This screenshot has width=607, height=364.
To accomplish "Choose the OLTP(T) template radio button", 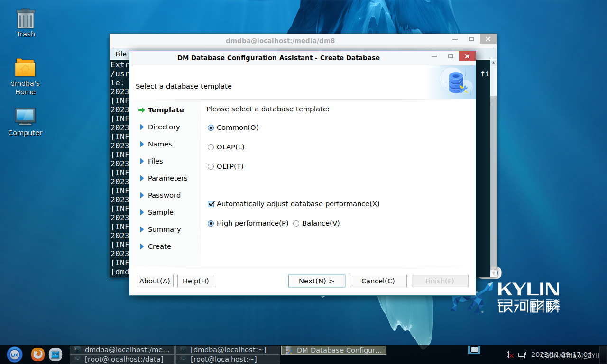I will click(211, 166).
